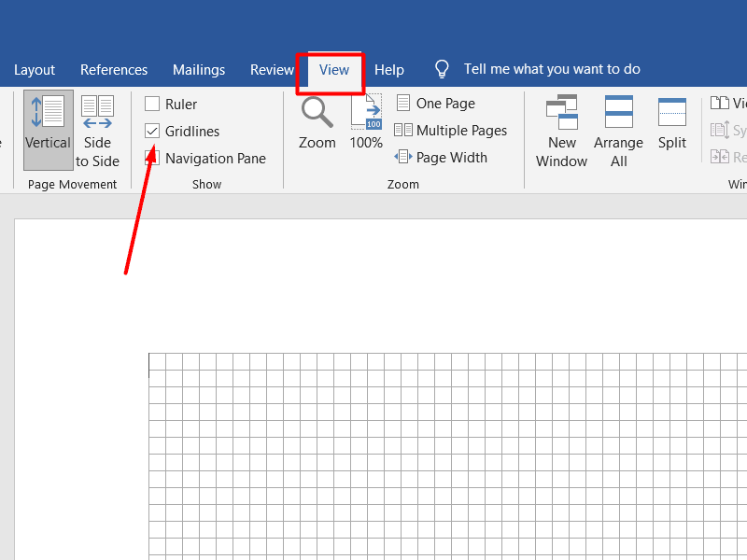Enable the Ruler checkbox
747x560 pixels.
(152, 104)
